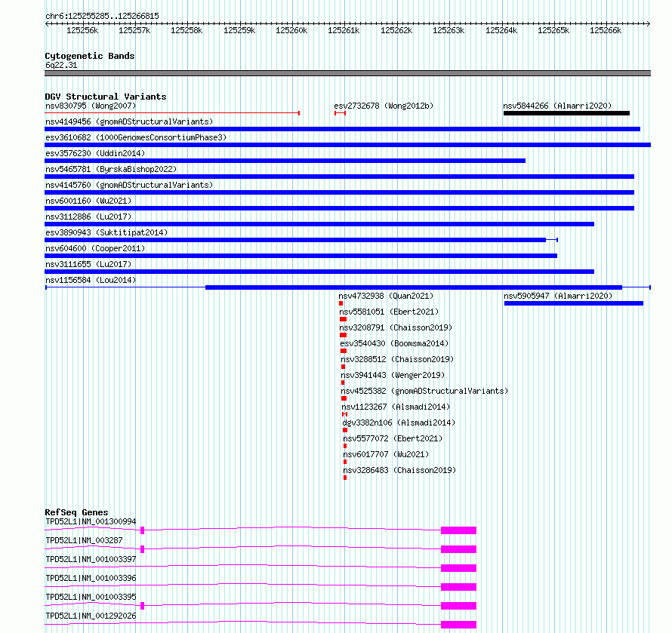The height and width of the screenshot is (633, 672).
Task: Open TPD52L1|NM_001292026 transcript label
Action: click(x=91, y=616)
